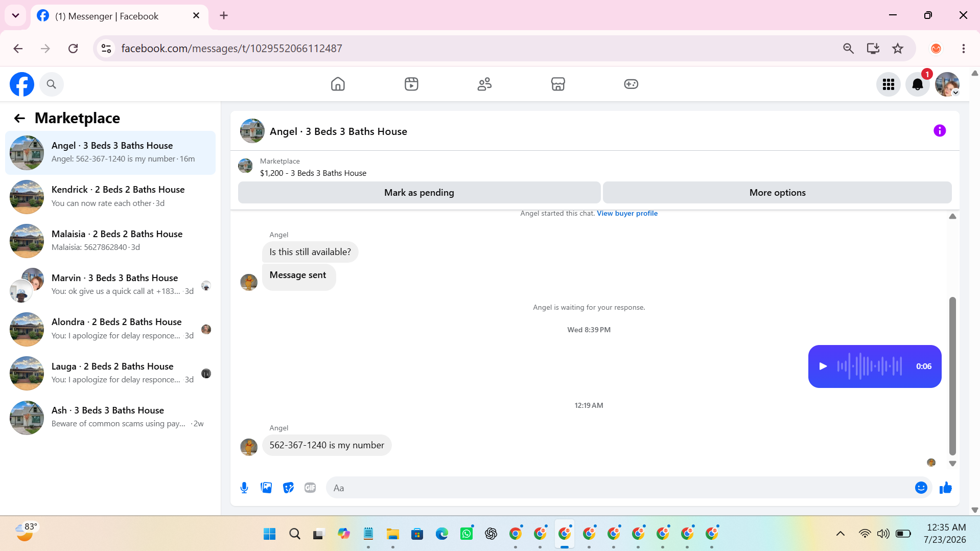Go to the Home feed icon
This screenshot has height=551, width=980.
(338, 84)
